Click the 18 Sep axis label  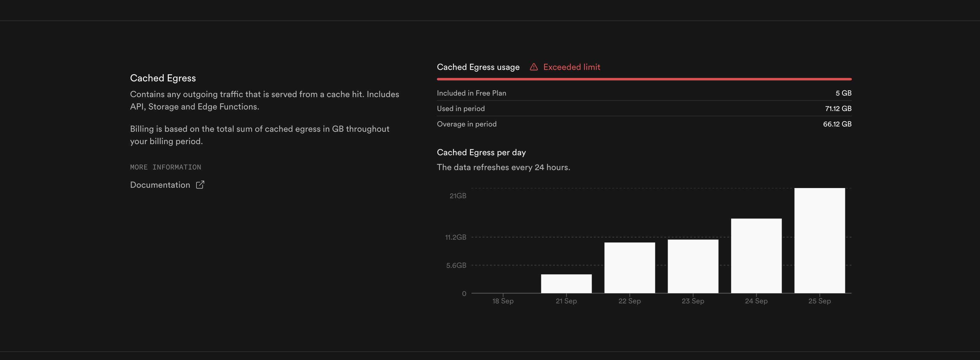point(503,301)
